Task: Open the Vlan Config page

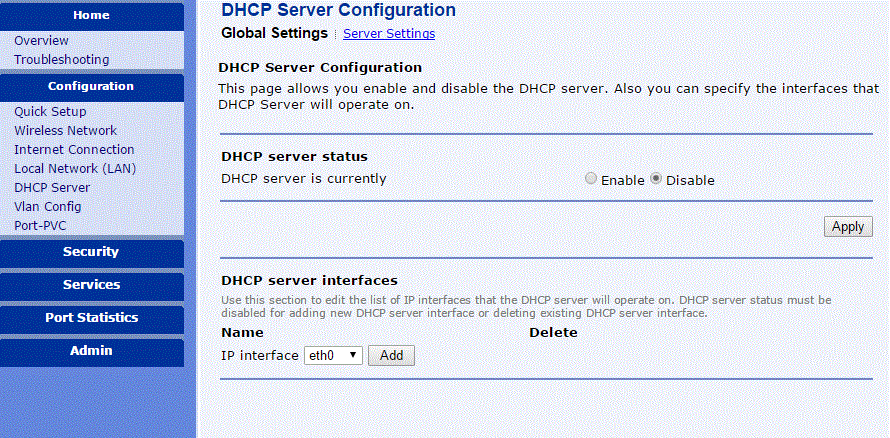Action: click(47, 207)
